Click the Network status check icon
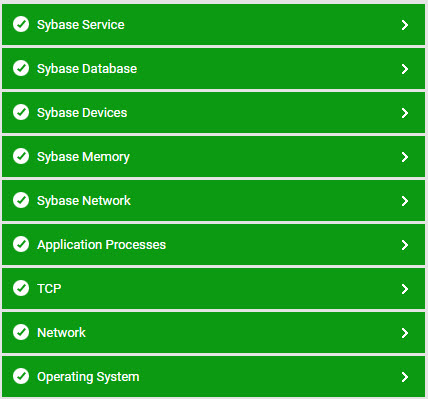Viewport: 428px width, 399px height. tap(21, 333)
